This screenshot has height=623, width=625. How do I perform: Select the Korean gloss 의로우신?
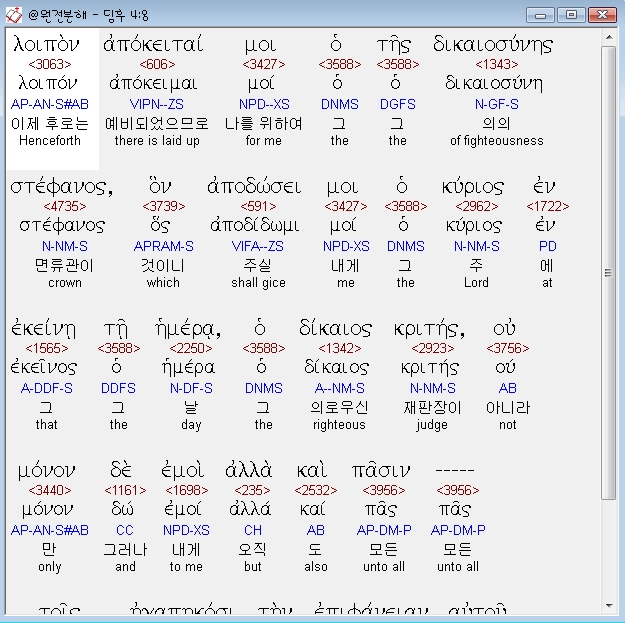(339, 407)
